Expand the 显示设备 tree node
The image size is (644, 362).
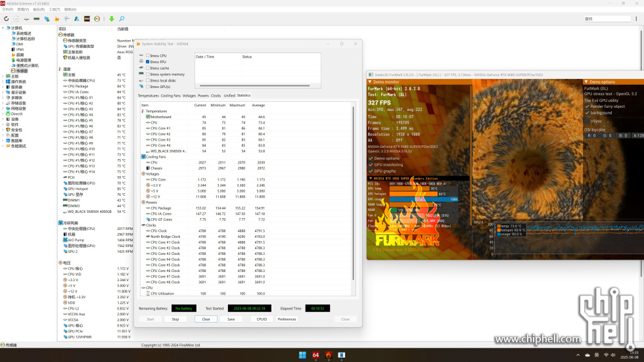coord(3,93)
